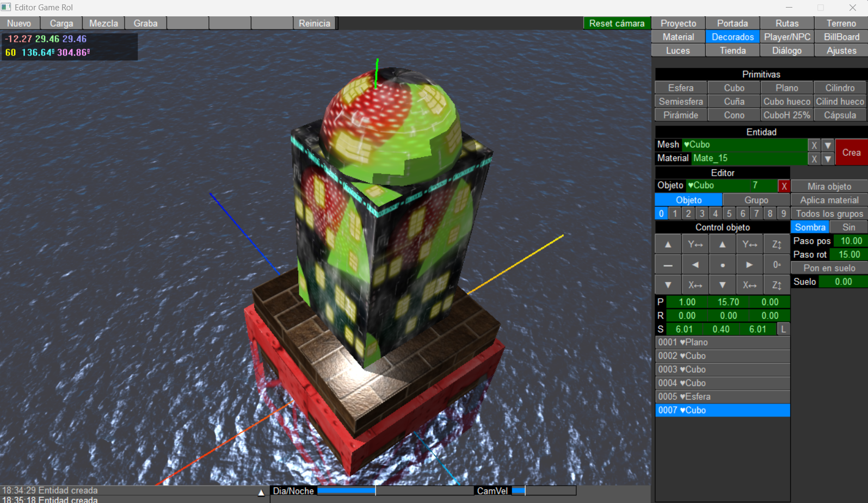Open the Terreno tab
Image resolution: width=868 pixels, height=503 pixels.
[x=841, y=23]
